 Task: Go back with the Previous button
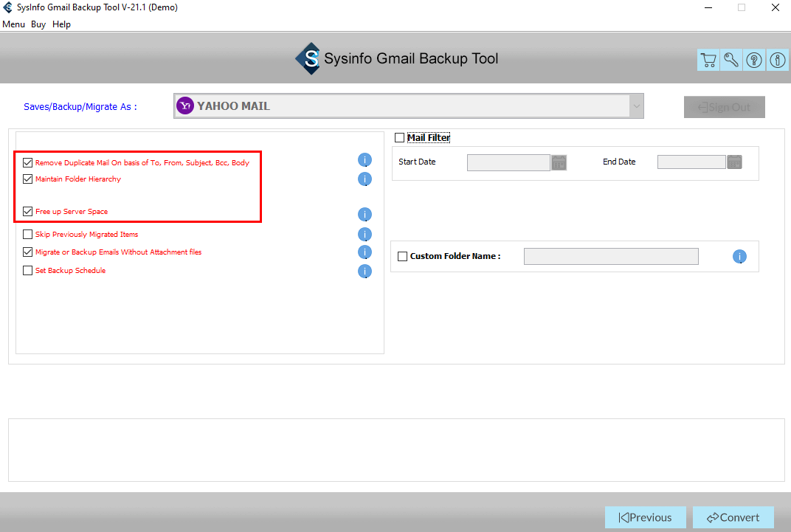(645, 517)
